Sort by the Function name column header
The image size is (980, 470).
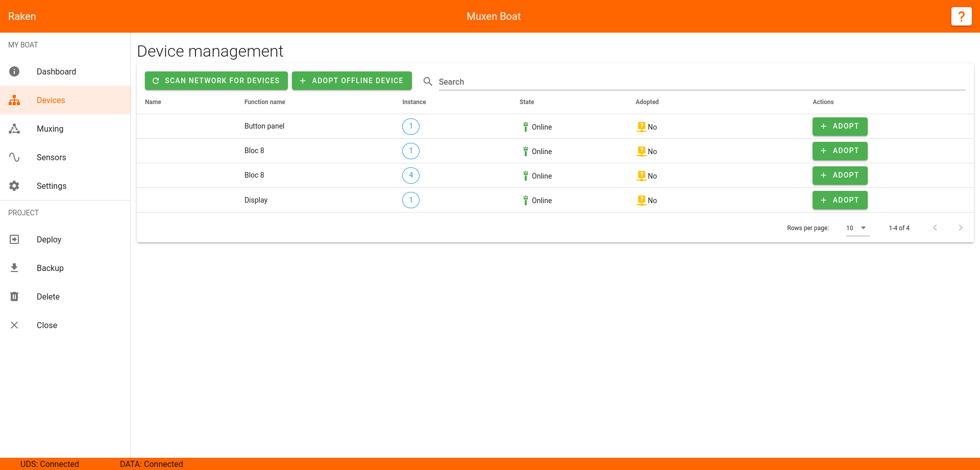264,102
